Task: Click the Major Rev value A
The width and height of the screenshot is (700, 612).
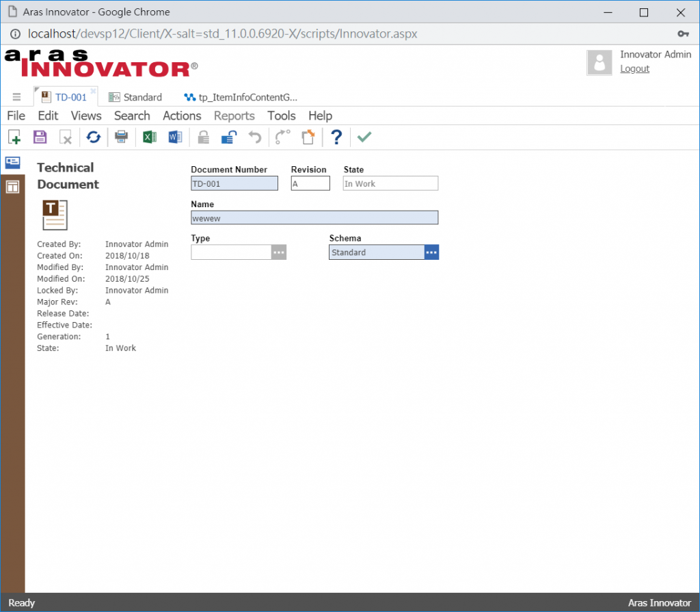Action: (107, 302)
